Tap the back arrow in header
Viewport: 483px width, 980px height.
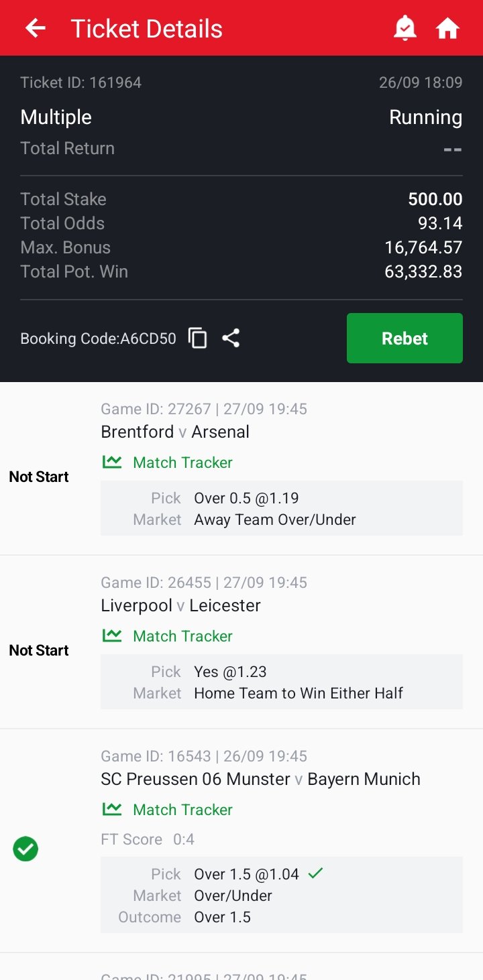click(x=36, y=28)
